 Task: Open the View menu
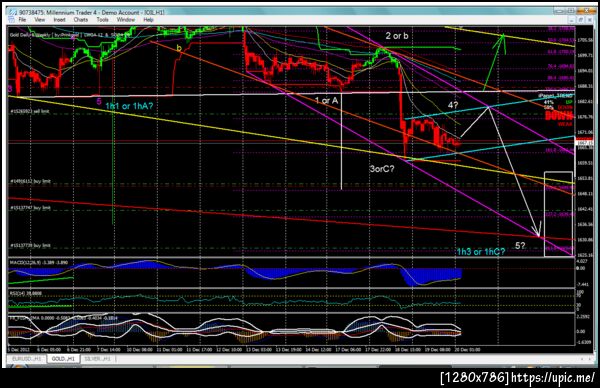(x=40, y=20)
